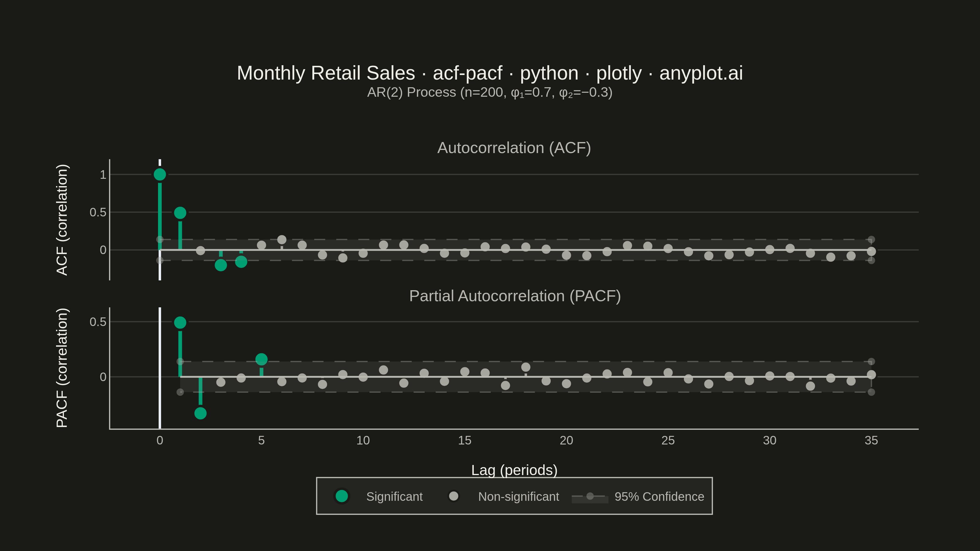This screenshot has height=551, width=980.
Task: Click the Partial Autocorrelation (PACF) subplot title
Action: 515,296
